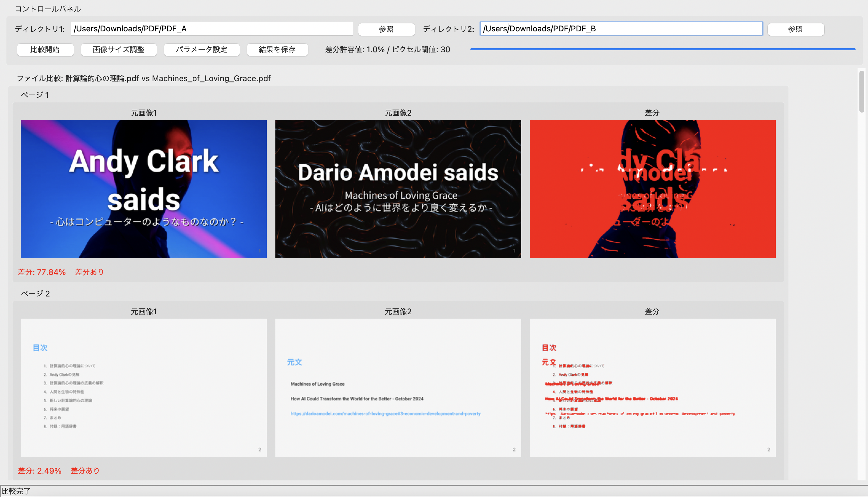Click the blue progress bar
This screenshot has width=868, height=497.
(x=662, y=49)
